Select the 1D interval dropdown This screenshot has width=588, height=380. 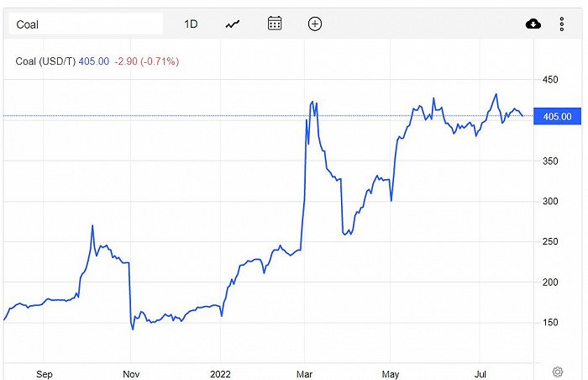coord(191,24)
